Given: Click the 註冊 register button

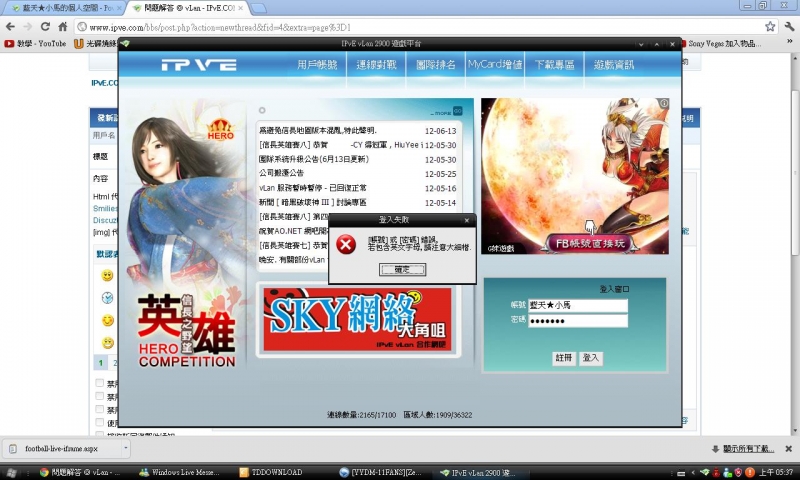Looking at the screenshot, I should 564,358.
